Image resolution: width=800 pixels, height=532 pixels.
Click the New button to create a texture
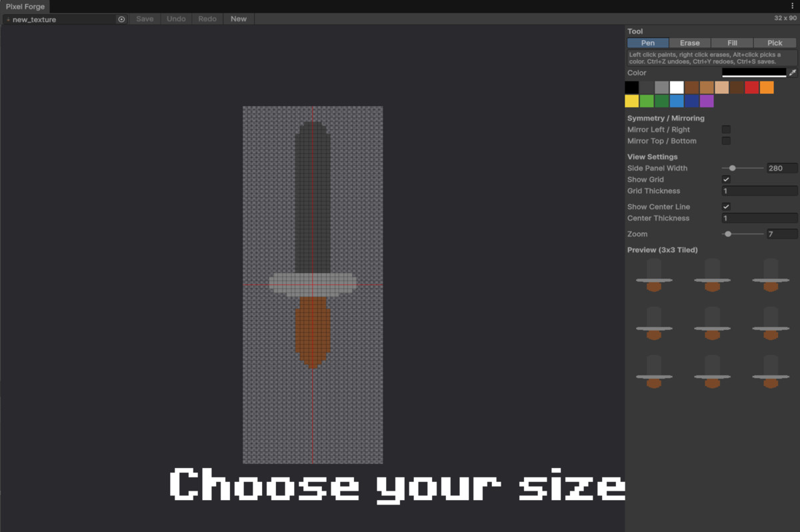tap(239, 19)
